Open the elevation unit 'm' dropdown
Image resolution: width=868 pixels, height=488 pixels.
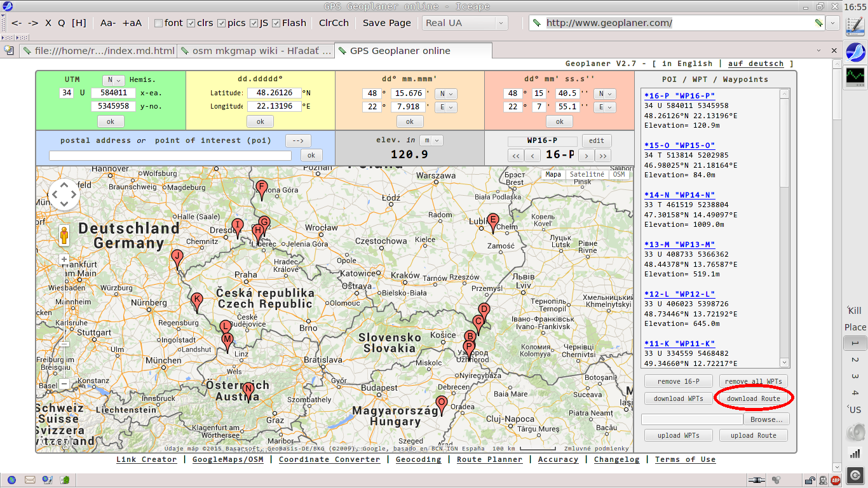click(x=431, y=140)
